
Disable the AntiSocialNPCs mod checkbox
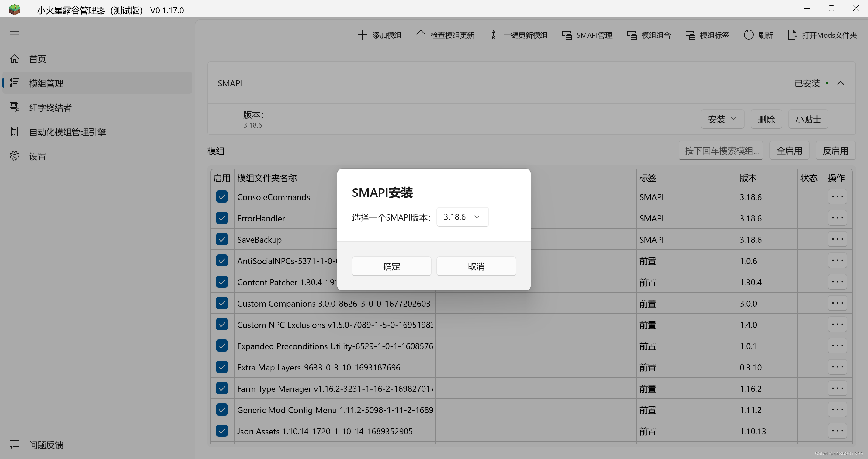[x=222, y=260]
